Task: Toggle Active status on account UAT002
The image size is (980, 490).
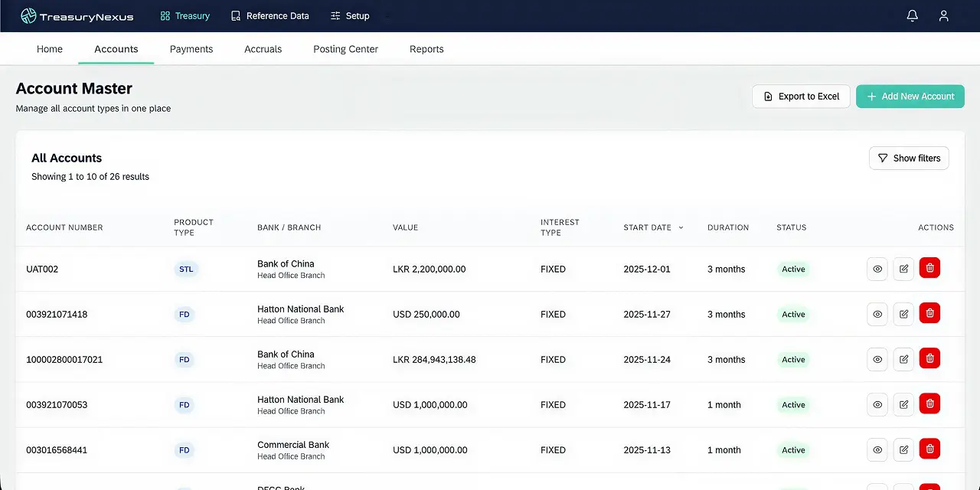Action: coord(793,269)
